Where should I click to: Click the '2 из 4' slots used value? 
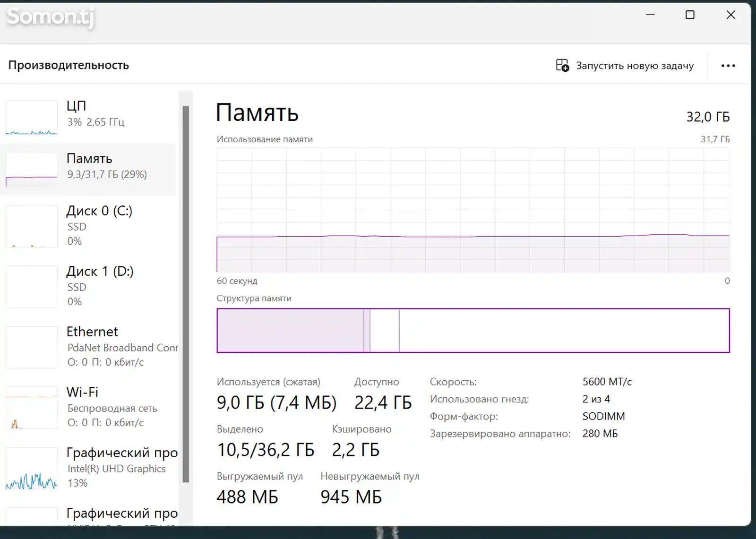tap(596, 399)
